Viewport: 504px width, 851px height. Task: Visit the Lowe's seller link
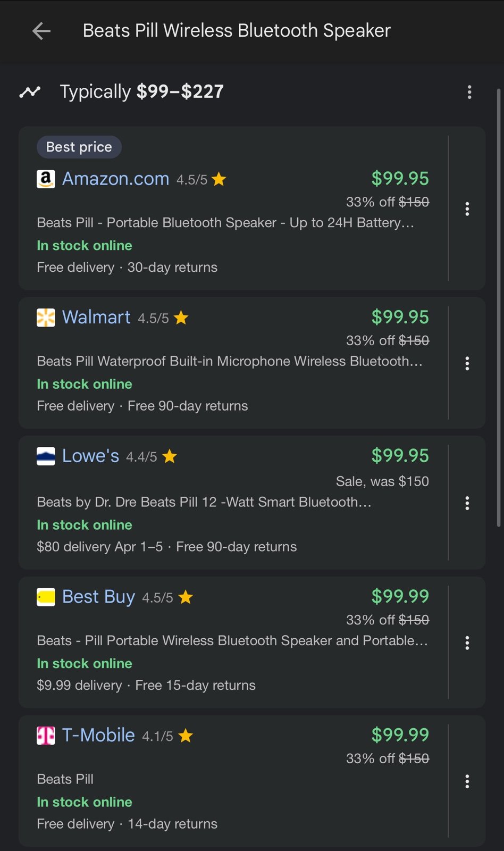tap(90, 456)
